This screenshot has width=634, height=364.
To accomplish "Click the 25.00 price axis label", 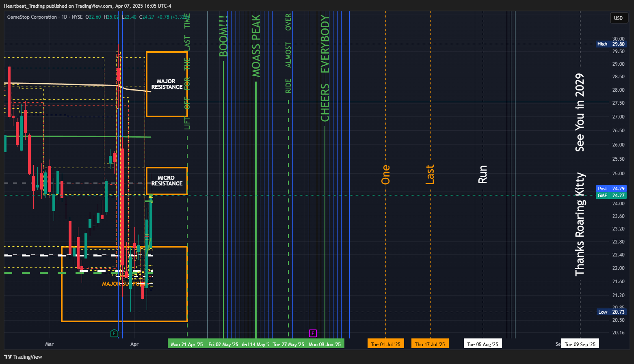I will (x=619, y=174).
